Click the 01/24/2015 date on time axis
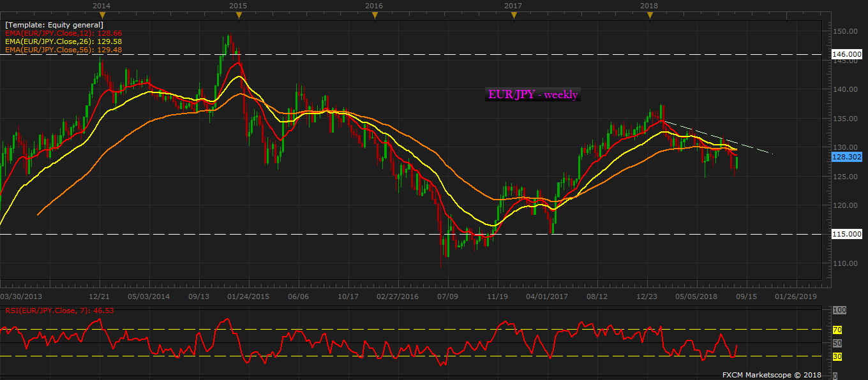This screenshot has height=380, width=868. point(248,296)
